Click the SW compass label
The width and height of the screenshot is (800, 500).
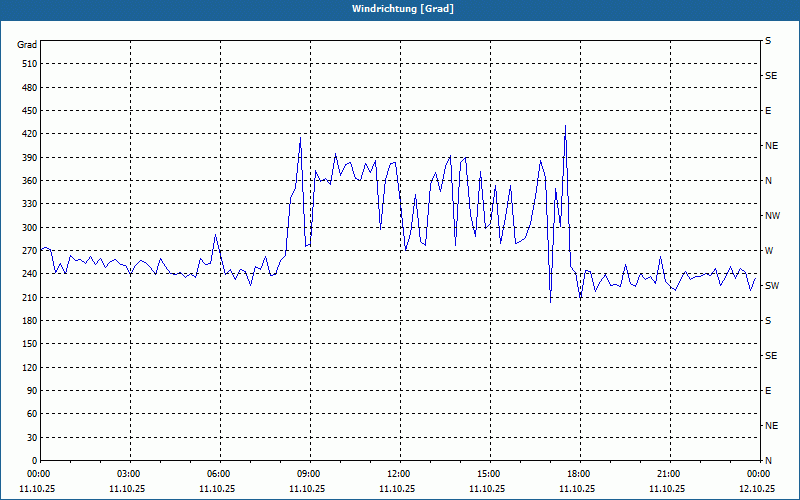click(772, 286)
